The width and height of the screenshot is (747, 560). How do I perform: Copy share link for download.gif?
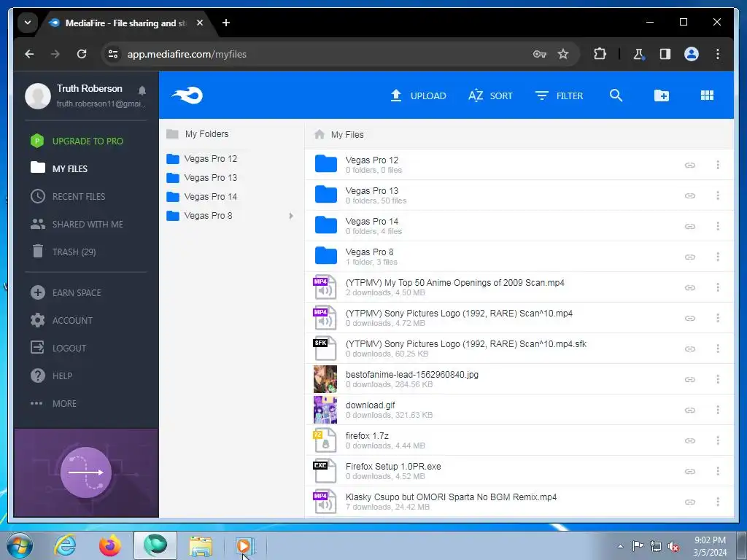coord(689,410)
